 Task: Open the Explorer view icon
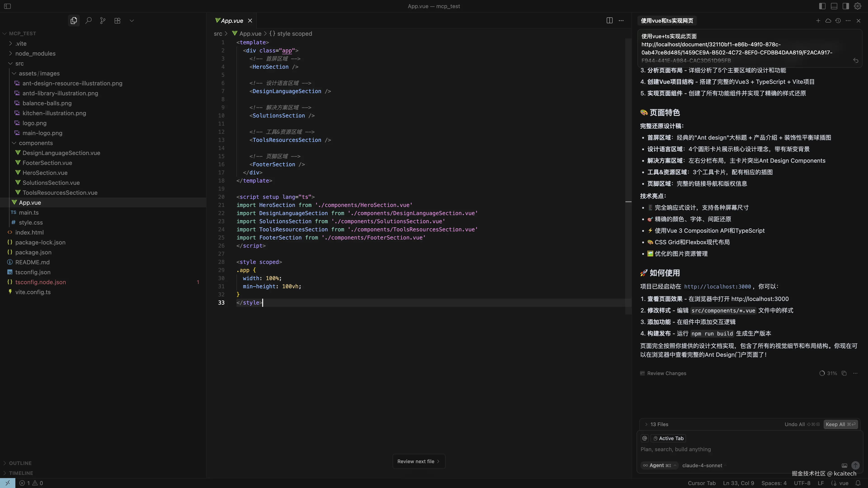(73, 21)
